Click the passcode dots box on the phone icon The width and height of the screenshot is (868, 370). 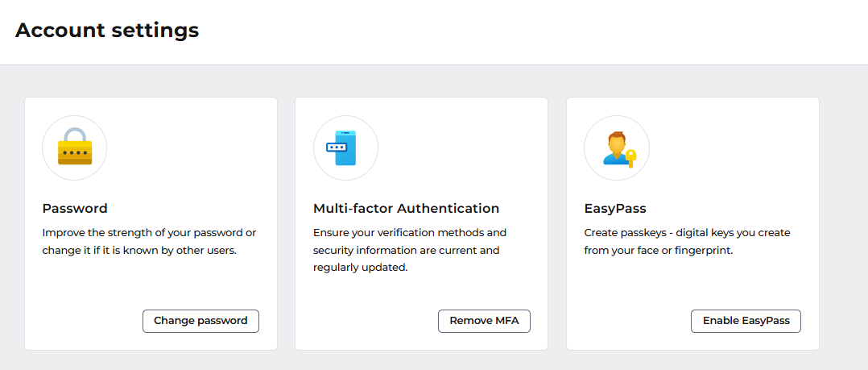point(336,147)
